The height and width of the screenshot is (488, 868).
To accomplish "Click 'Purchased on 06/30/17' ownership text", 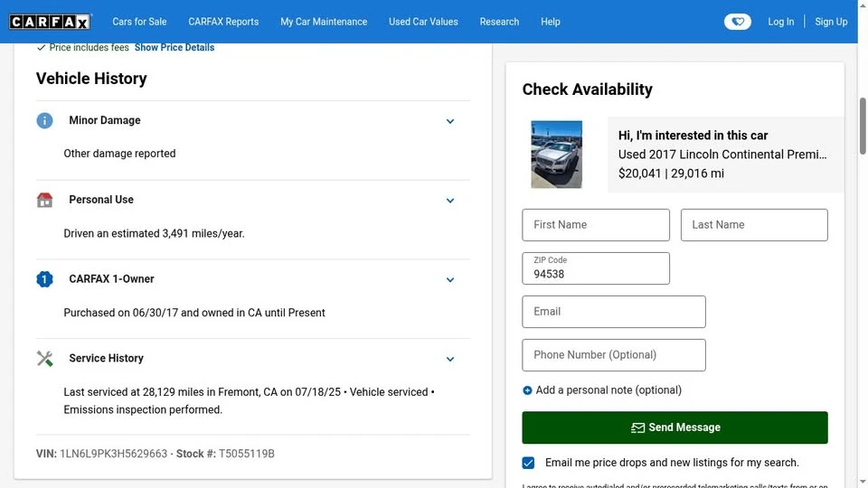I will pyautogui.click(x=194, y=313).
